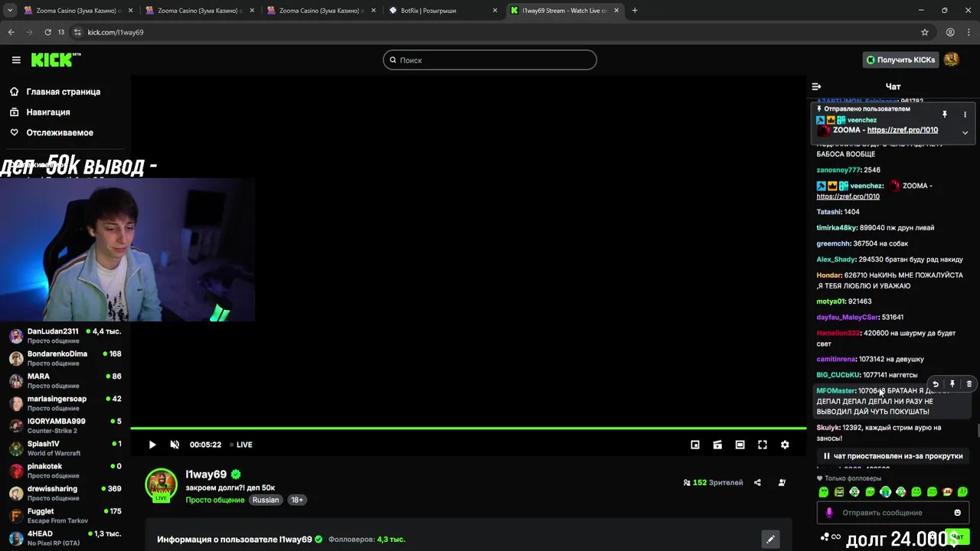980x551 pixels.
Task: Click username Hondar in chat
Action: pos(829,275)
